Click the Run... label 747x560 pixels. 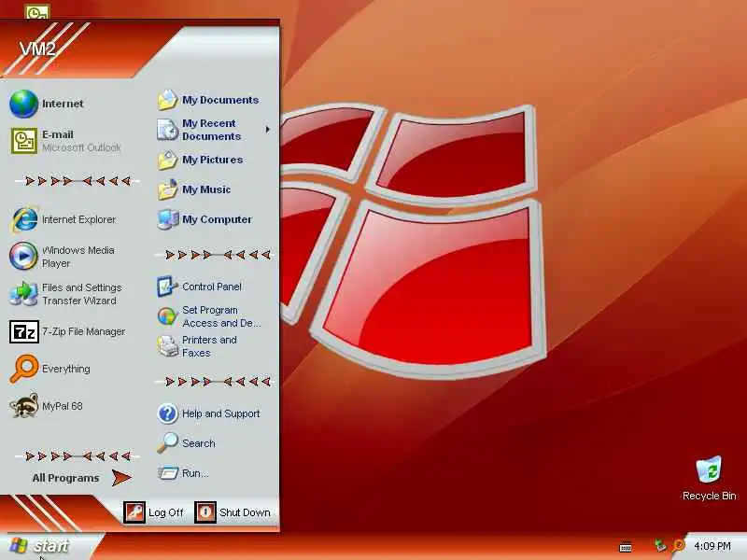195,473
